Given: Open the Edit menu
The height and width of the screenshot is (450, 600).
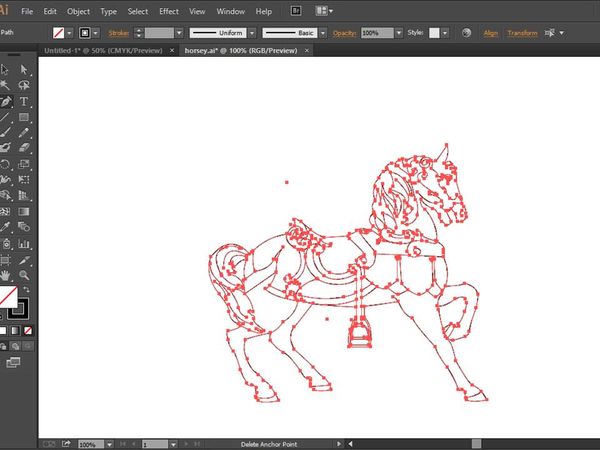Looking at the screenshot, I should pos(50,11).
